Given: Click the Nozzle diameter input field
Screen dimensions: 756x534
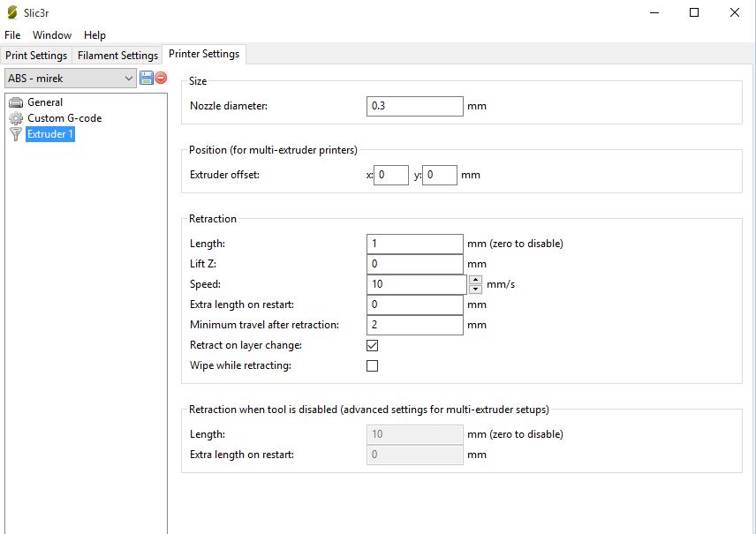Looking at the screenshot, I should [414, 106].
